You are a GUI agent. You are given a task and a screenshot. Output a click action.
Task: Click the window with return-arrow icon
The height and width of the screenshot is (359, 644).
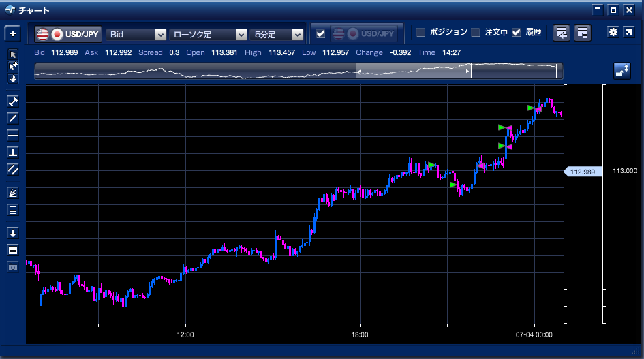tap(561, 33)
